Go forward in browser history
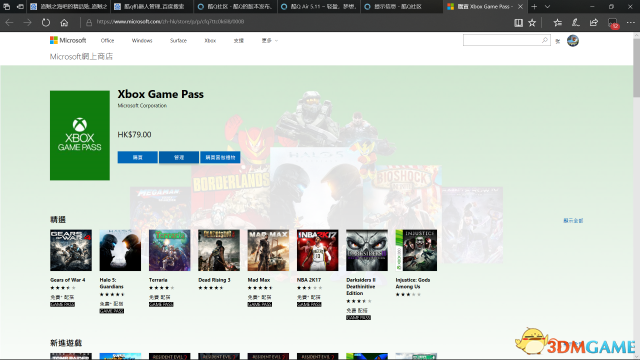Viewport: 640px width, 360px height. [x=27, y=22]
